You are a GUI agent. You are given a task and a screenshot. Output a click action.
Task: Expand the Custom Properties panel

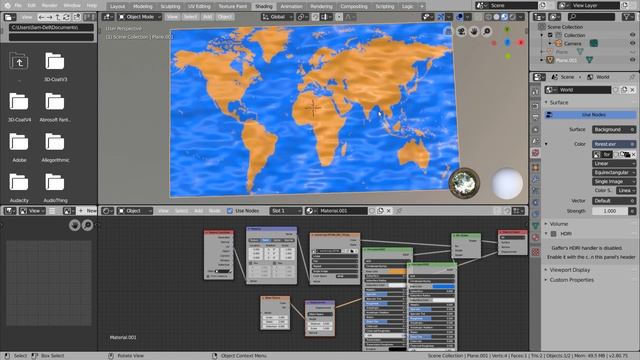point(571,280)
